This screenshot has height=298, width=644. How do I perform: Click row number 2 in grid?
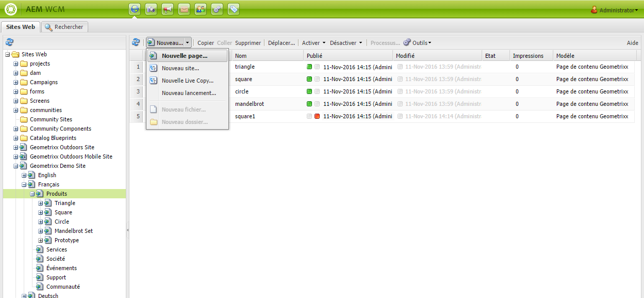(138, 79)
